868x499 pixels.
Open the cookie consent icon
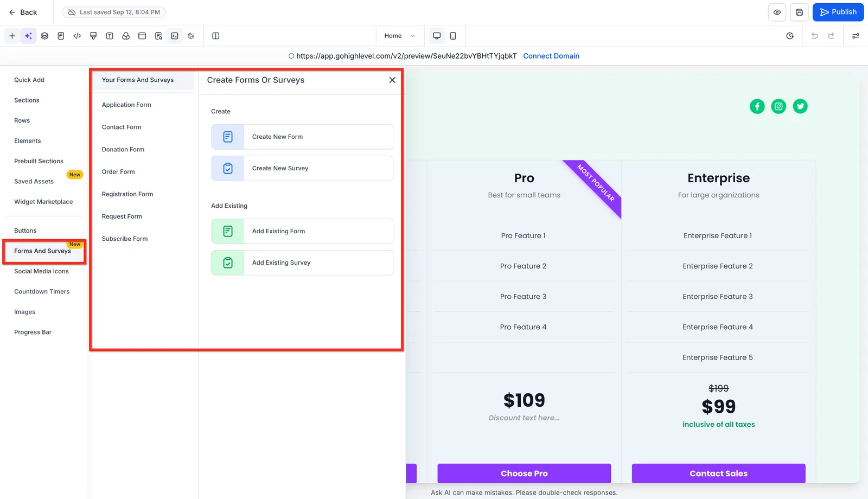[191, 36]
